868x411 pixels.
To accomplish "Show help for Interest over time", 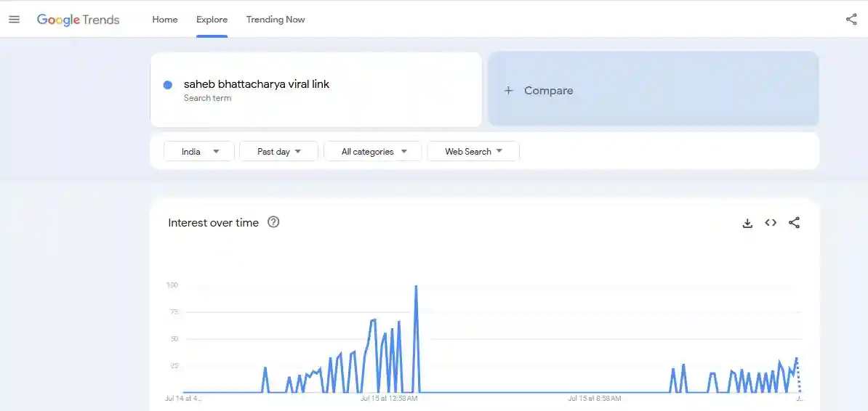I will [273, 222].
